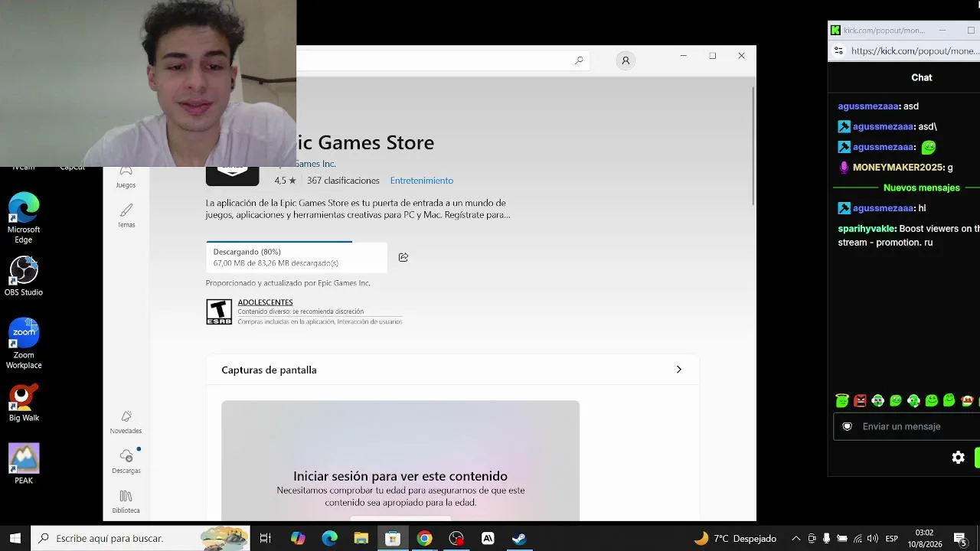Image resolution: width=980 pixels, height=551 pixels.
Task: Click sparihyvakle username in chat
Action: click(867, 229)
